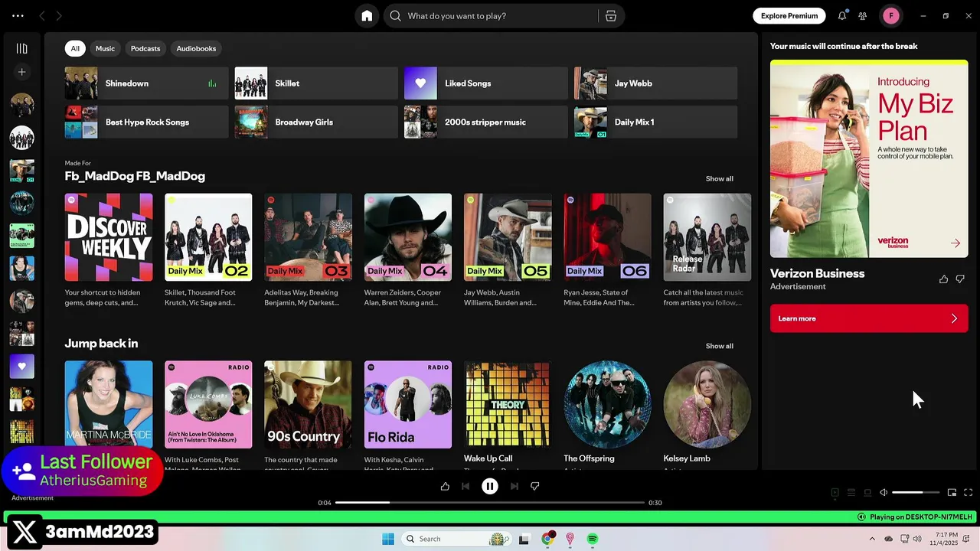This screenshot has width=980, height=551.
Task: Open Skillet shortcut tile
Action: (x=316, y=83)
